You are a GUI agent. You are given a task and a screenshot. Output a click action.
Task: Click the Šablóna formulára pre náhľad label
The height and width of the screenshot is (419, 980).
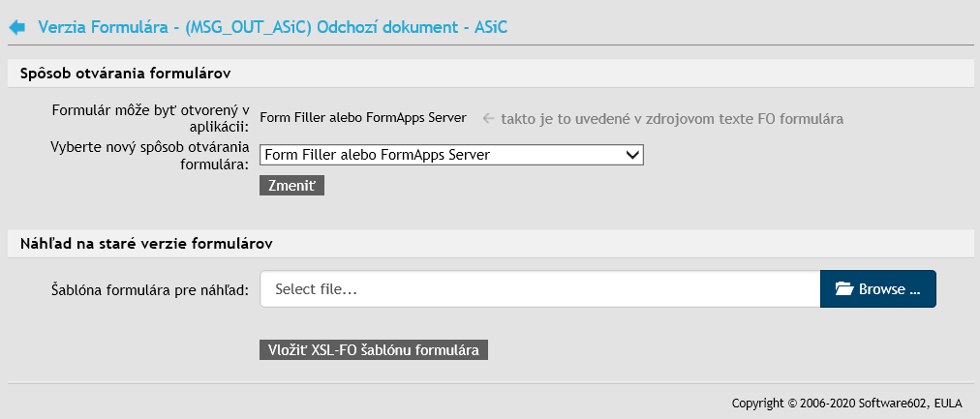click(x=150, y=289)
